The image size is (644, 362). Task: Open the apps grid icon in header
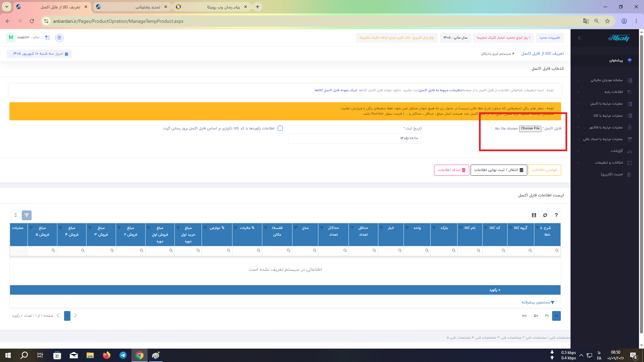click(x=47, y=38)
